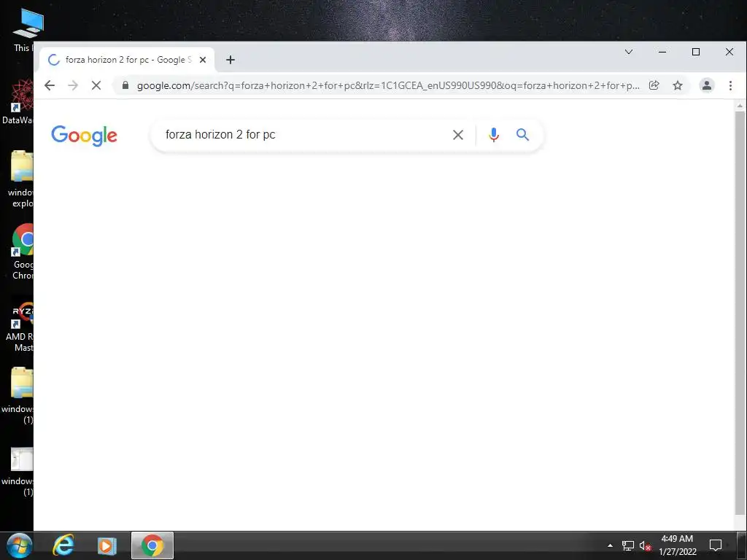Click into the Google search field

pos(305,135)
